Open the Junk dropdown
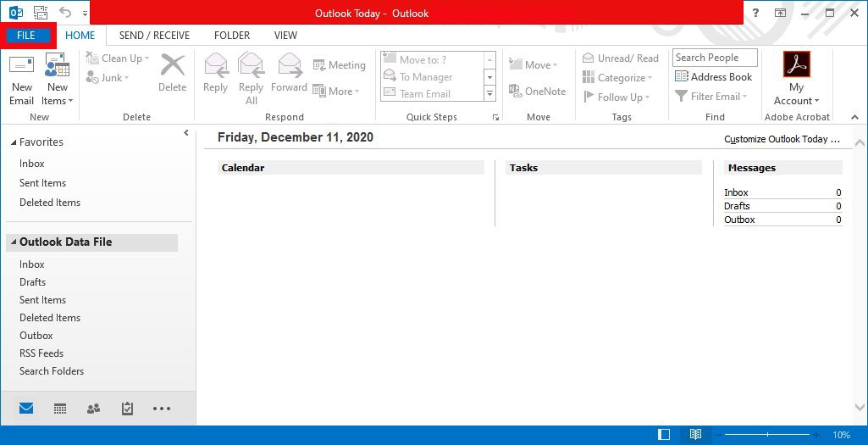868x445 pixels. pos(108,78)
